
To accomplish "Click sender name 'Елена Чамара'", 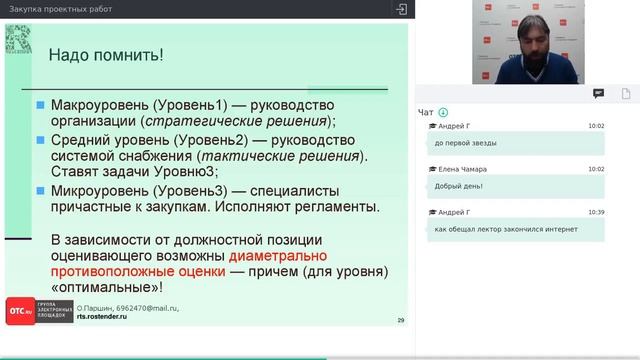I will [462, 169].
